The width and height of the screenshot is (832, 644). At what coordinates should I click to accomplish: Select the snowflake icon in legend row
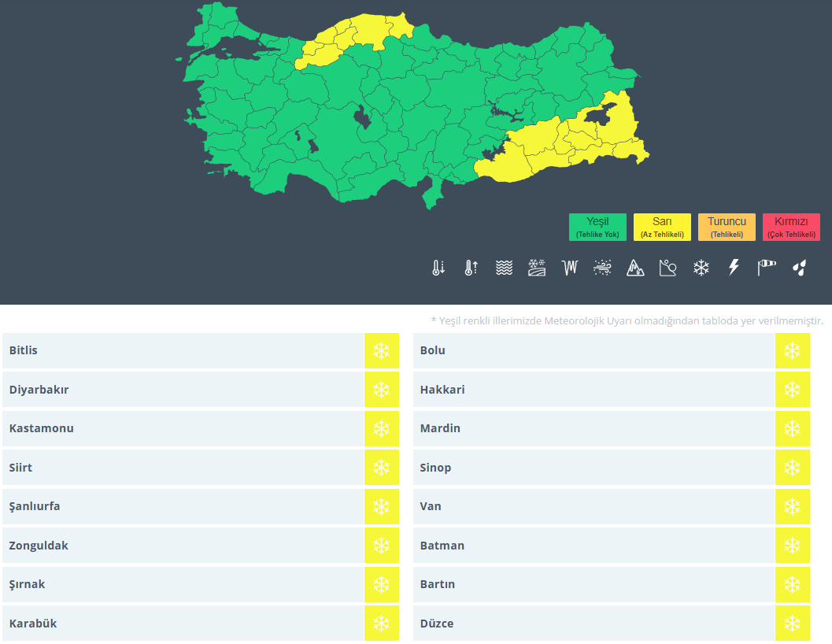pyautogui.click(x=701, y=268)
